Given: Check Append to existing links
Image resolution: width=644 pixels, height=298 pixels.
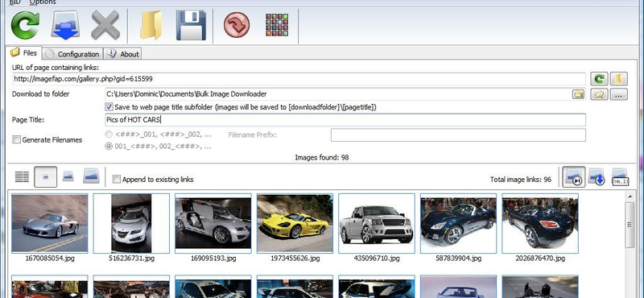Looking at the screenshot, I should (x=117, y=180).
